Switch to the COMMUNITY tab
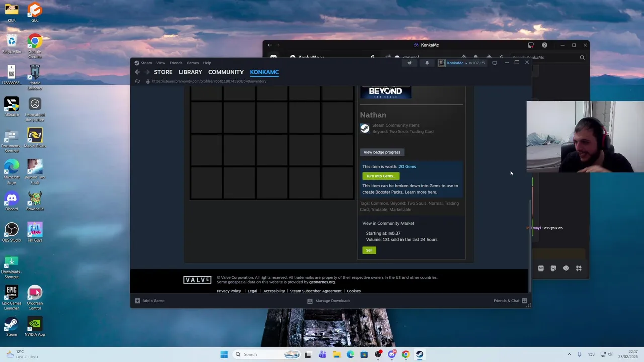The image size is (644, 362). click(226, 72)
